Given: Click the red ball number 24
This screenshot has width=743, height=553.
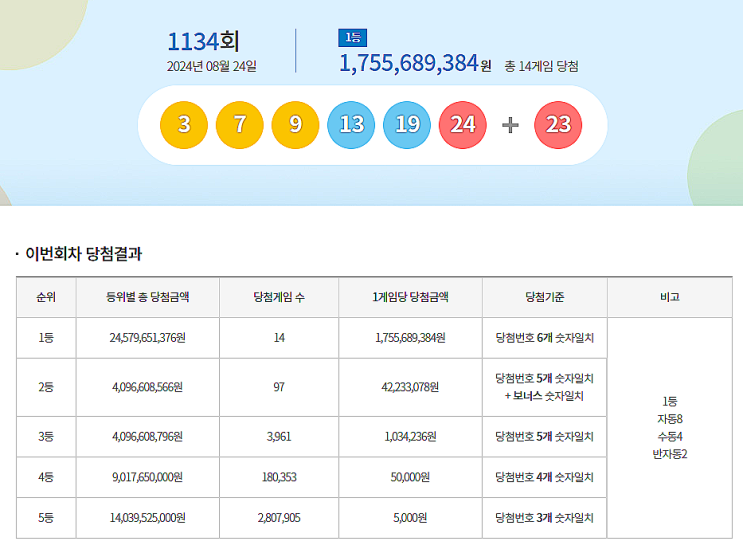Looking at the screenshot, I should point(463,125).
